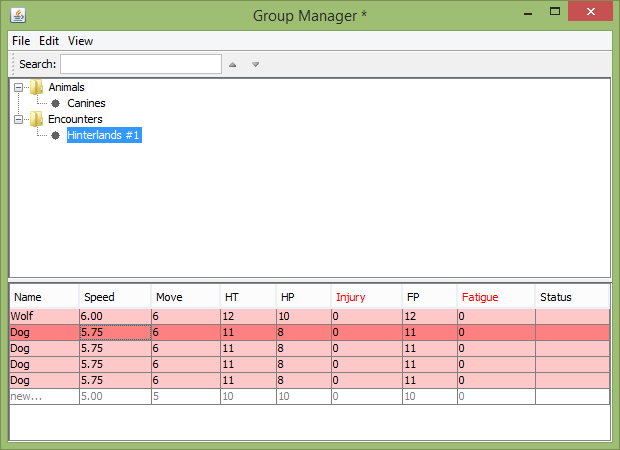Click the Speed column header

click(x=115, y=297)
